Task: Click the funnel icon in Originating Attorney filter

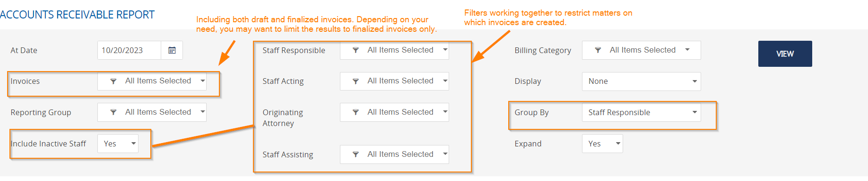Action: [356, 112]
